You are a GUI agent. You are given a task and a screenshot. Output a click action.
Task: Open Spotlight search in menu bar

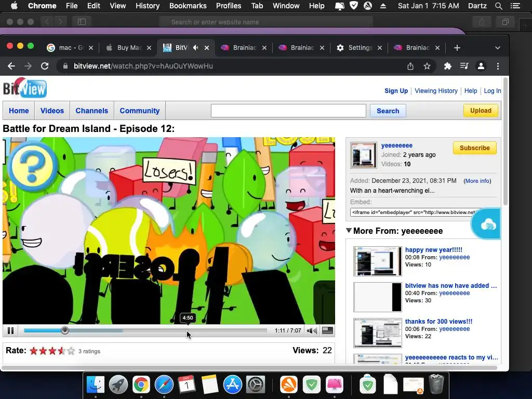499,6
